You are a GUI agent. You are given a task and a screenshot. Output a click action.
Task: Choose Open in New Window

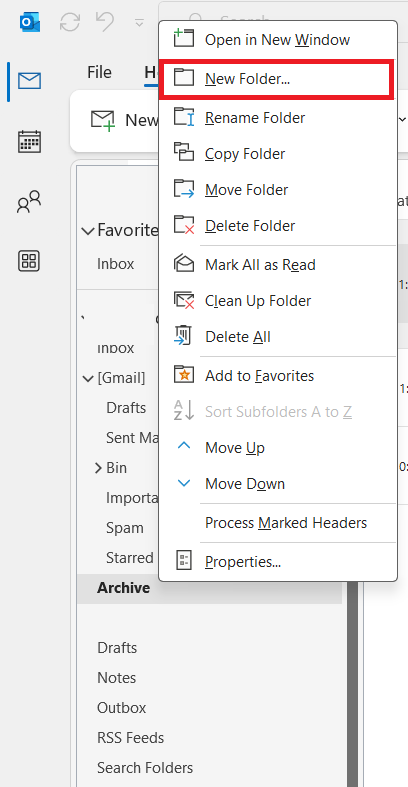click(x=278, y=39)
